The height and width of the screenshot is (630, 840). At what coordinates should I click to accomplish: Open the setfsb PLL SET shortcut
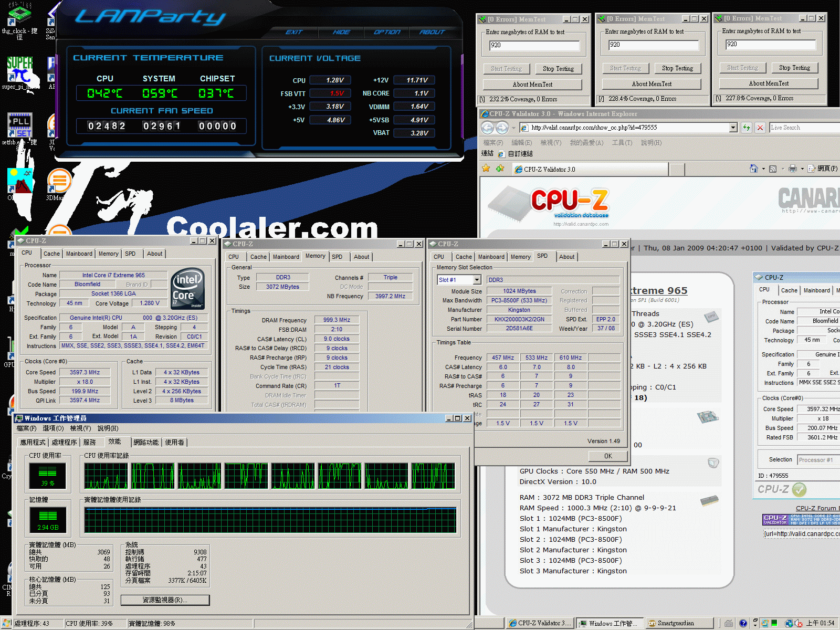[19, 125]
